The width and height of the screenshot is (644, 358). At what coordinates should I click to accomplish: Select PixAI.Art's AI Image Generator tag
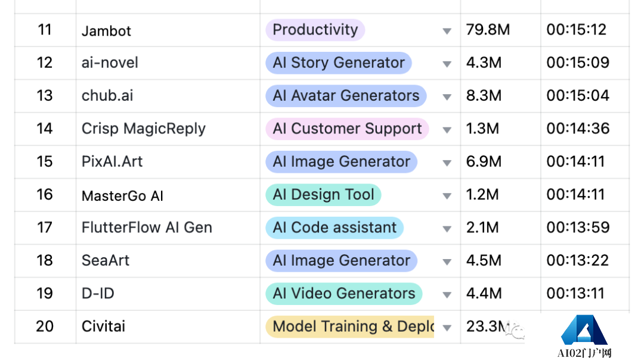(x=341, y=161)
